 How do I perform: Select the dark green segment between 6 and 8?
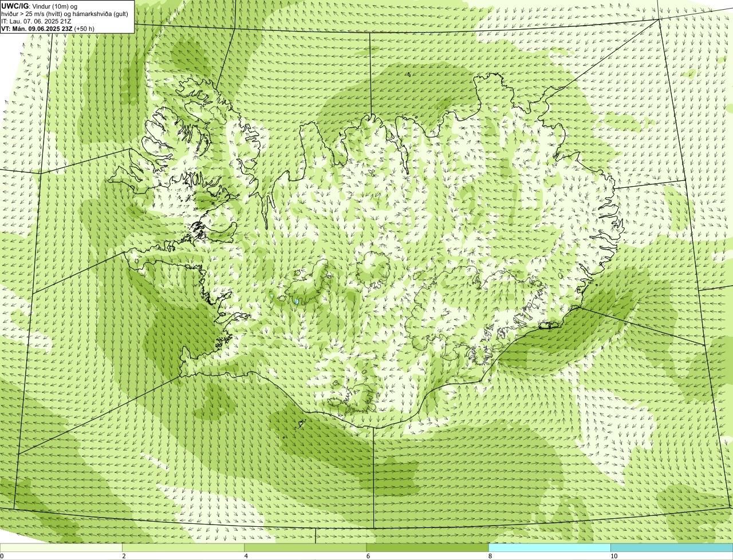point(427,547)
